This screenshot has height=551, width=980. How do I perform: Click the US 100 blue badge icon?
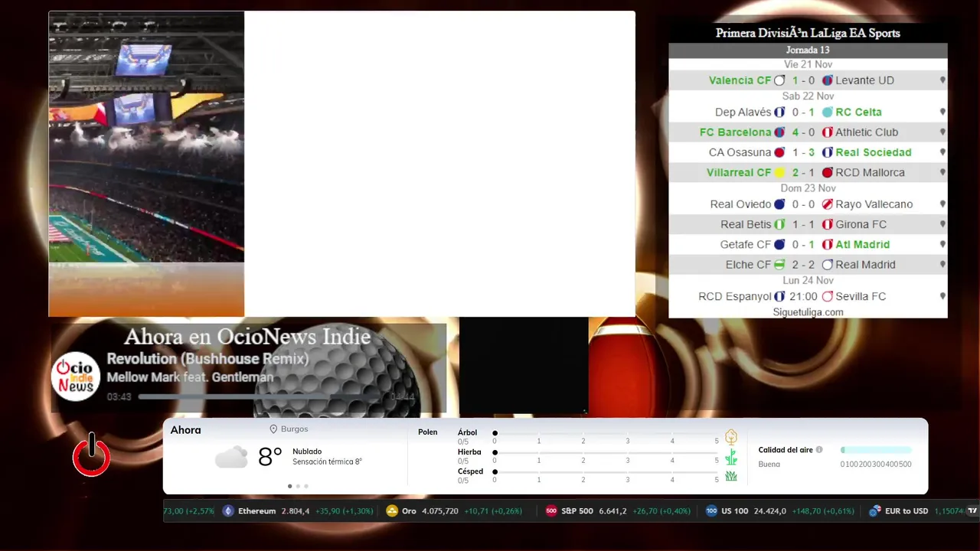711,511
